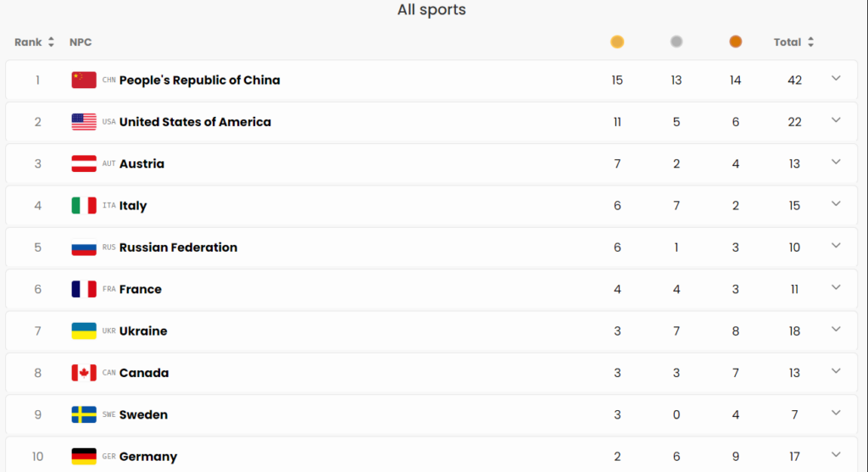Click the China flag icon
This screenshot has width=868, height=472.
tap(84, 81)
